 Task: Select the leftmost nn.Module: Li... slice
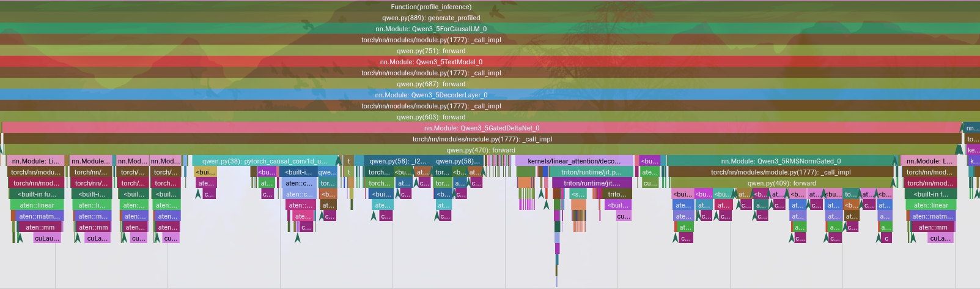(35, 161)
